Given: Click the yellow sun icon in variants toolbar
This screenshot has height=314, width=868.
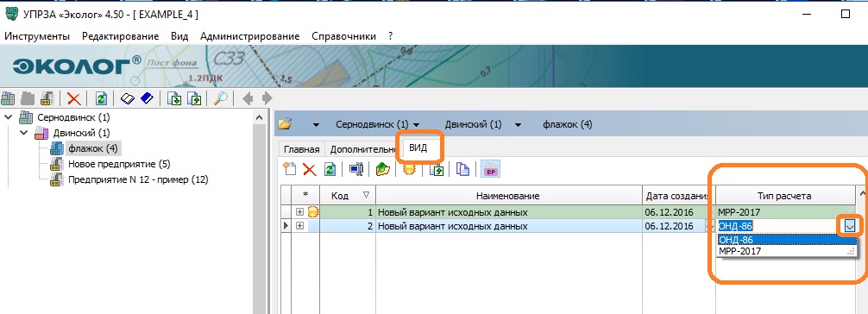Looking at the screenshot, I should click(x=409, y=169).
